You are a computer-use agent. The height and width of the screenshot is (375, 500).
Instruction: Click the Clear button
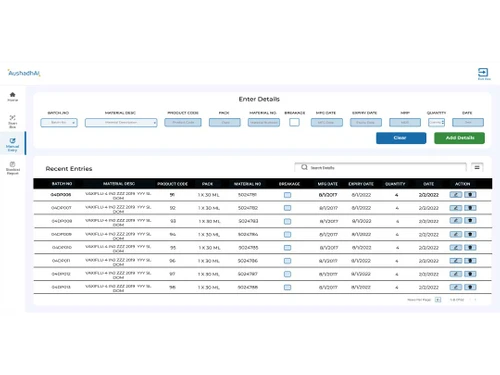tap(401, 138)
